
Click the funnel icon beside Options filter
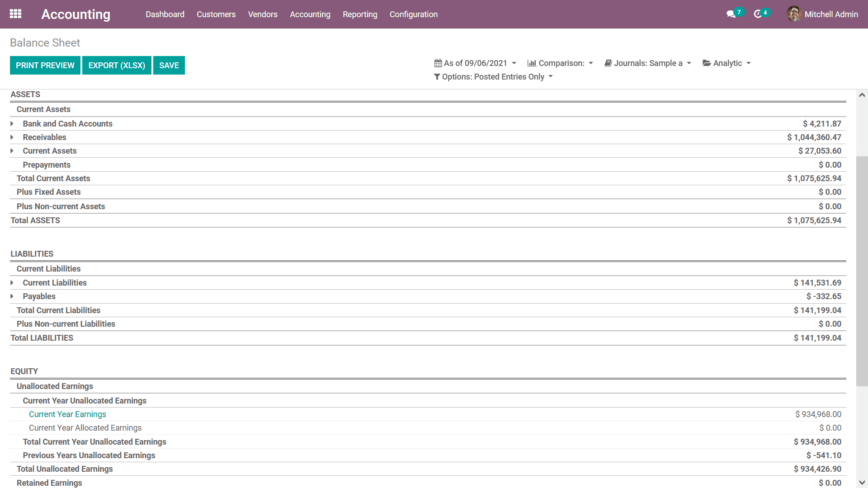[437, 77]
